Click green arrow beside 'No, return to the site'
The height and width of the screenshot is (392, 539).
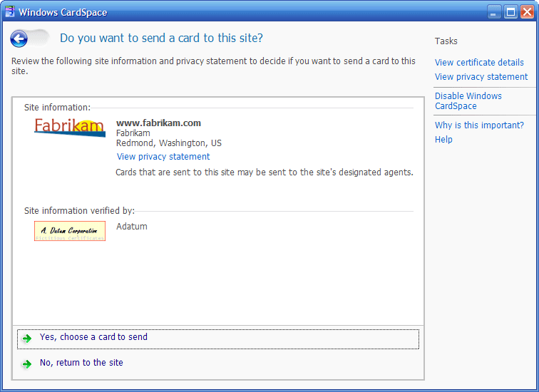pos(26,364)
